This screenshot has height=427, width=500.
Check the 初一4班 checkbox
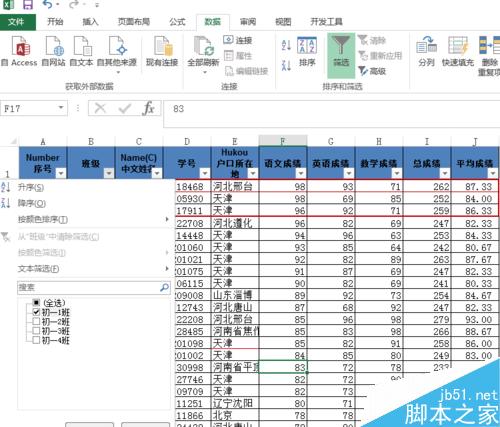[x=36, y=340]
